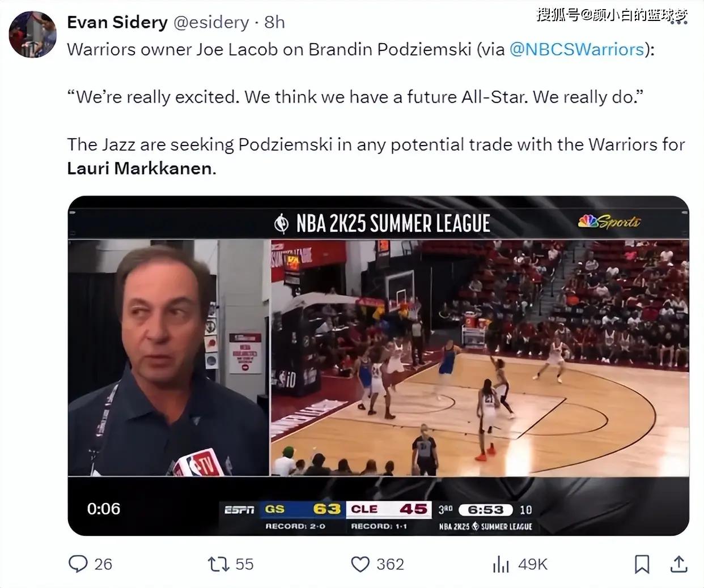
Task: Open the @NBCSWarriors mention link
Action: point(577,49)
